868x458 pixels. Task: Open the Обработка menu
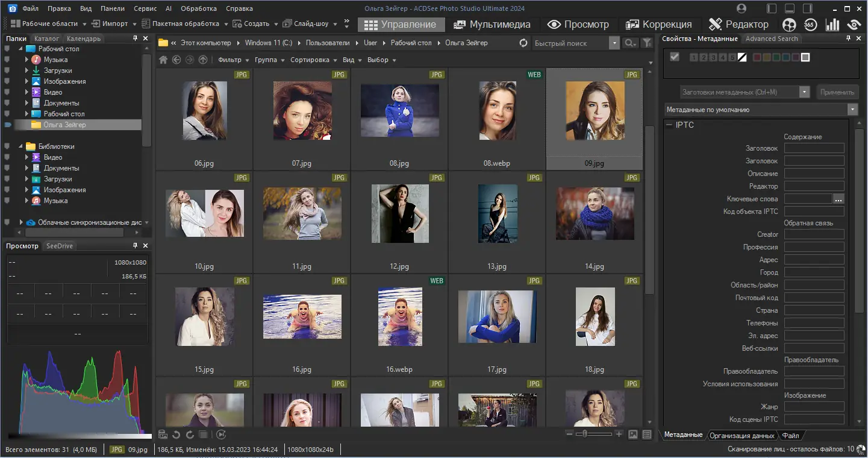click(199, 8)
